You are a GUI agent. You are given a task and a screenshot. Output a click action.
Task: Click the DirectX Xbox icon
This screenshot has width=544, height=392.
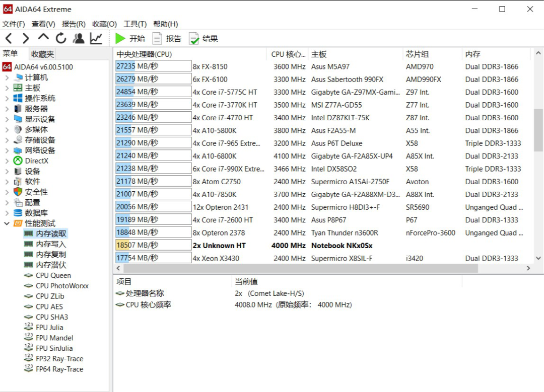[x=18, y=161]
